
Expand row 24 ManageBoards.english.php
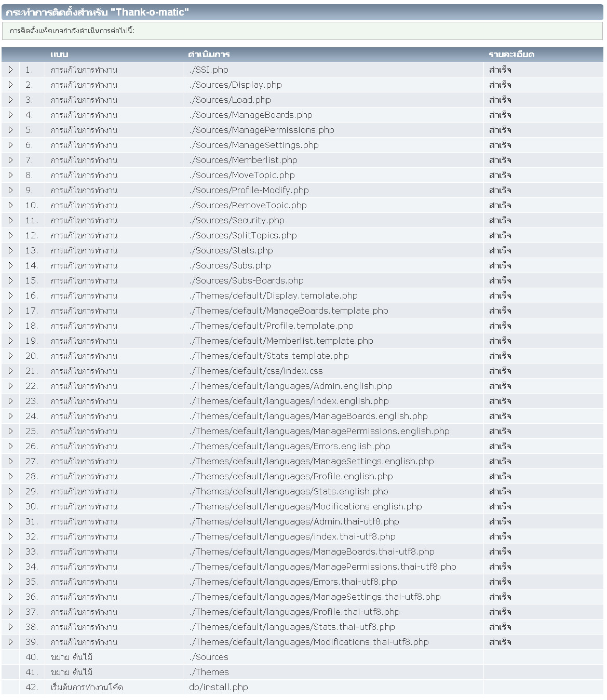pyautogui.click(x=10, y=416)
